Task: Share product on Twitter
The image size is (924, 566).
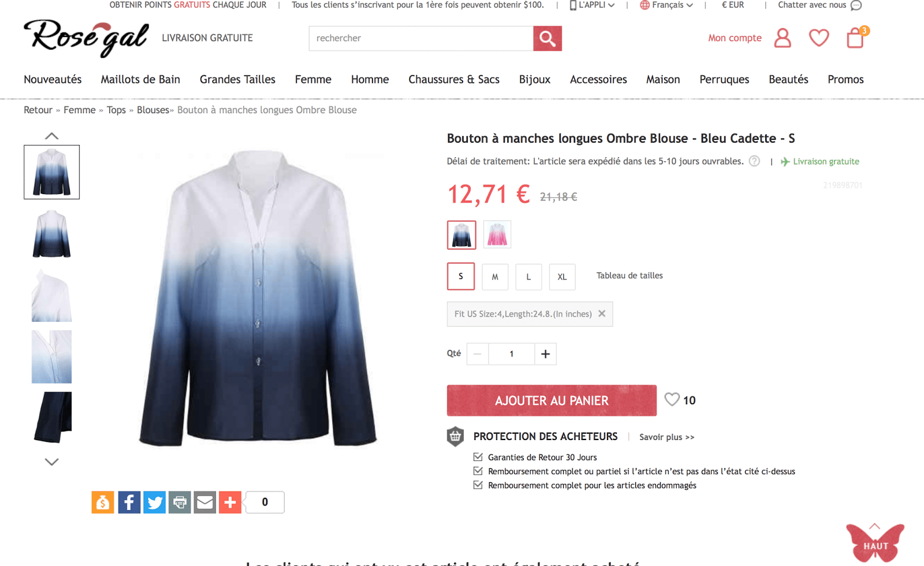Action: click(154, 502)
